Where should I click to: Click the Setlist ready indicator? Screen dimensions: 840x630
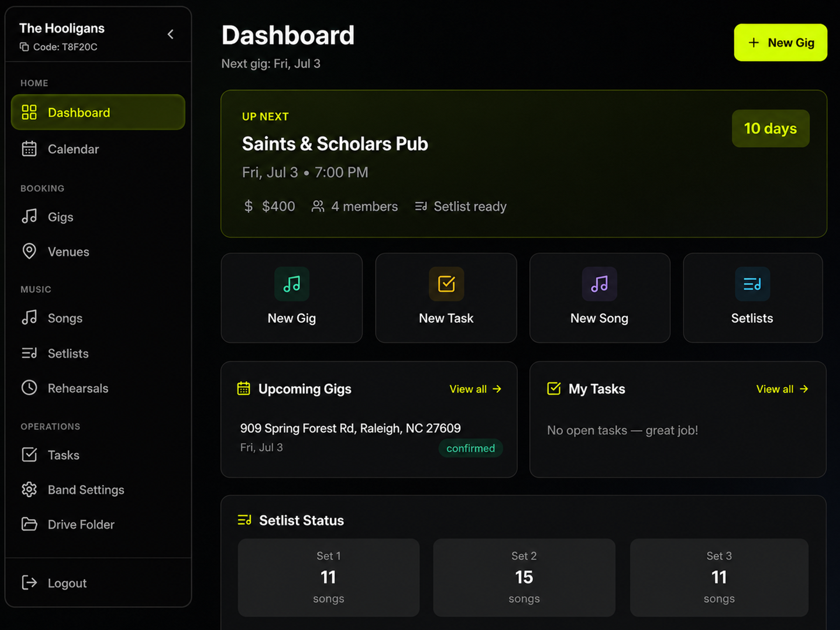(460, 206)
